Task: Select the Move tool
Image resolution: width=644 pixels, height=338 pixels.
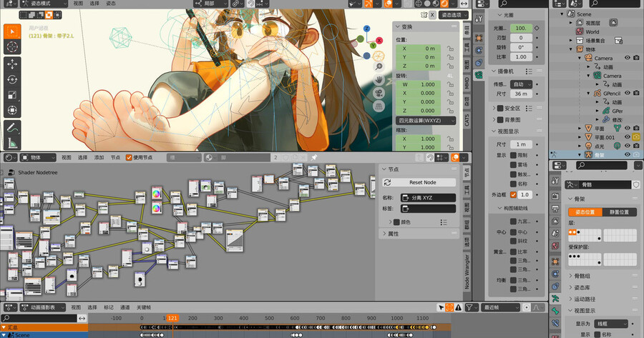Action: point(12,64)
